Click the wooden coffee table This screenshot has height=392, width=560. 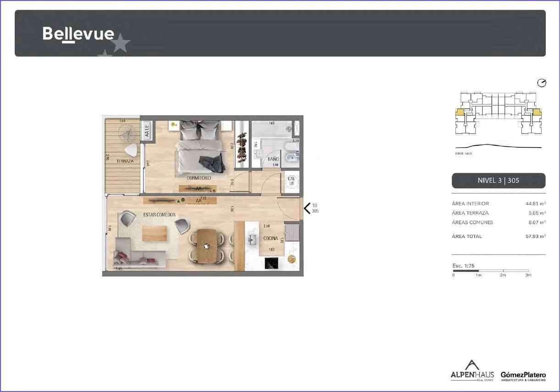(155, 233)
